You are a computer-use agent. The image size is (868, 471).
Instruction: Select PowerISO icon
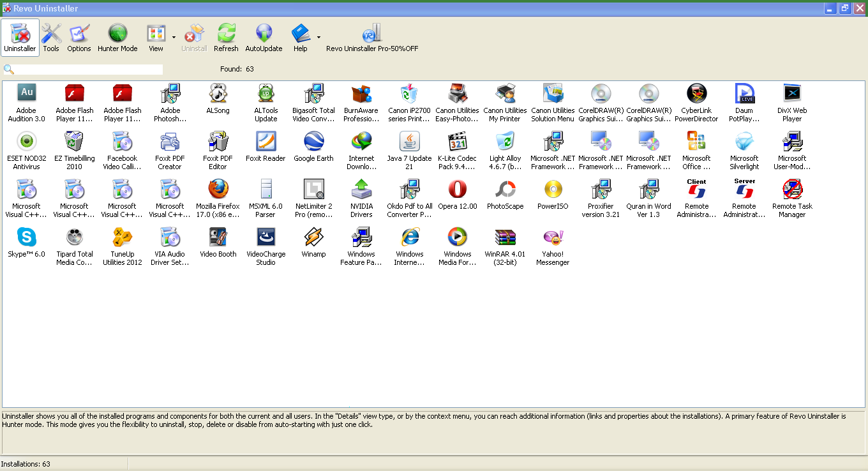[x=553, y=188]
